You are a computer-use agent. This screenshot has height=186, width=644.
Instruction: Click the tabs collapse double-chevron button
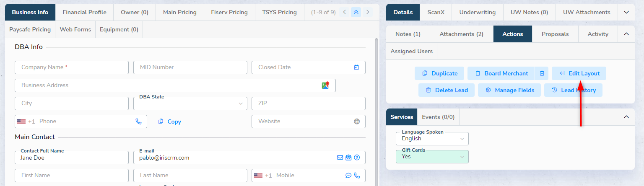[x=356, y=12]
